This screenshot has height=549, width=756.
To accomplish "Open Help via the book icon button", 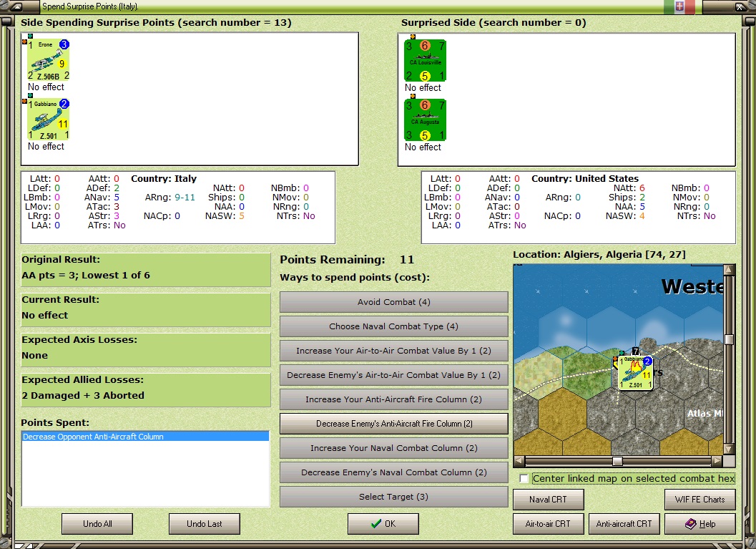I will tap(700, 523).
